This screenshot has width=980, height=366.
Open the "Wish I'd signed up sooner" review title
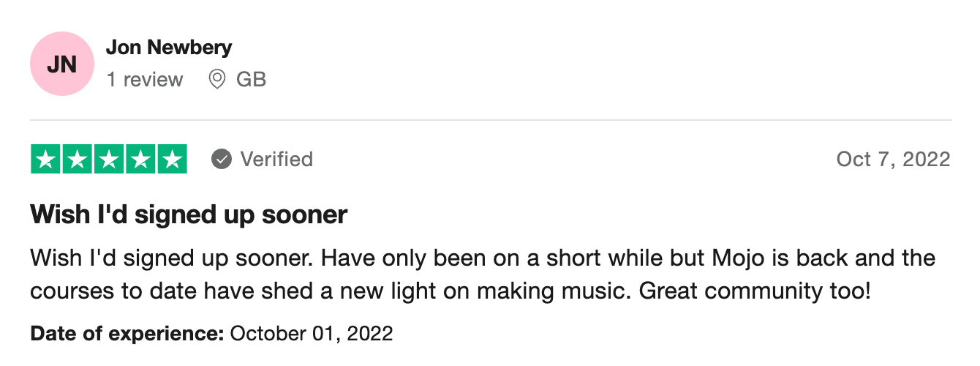pyautogui.click(x=189, y=214)
